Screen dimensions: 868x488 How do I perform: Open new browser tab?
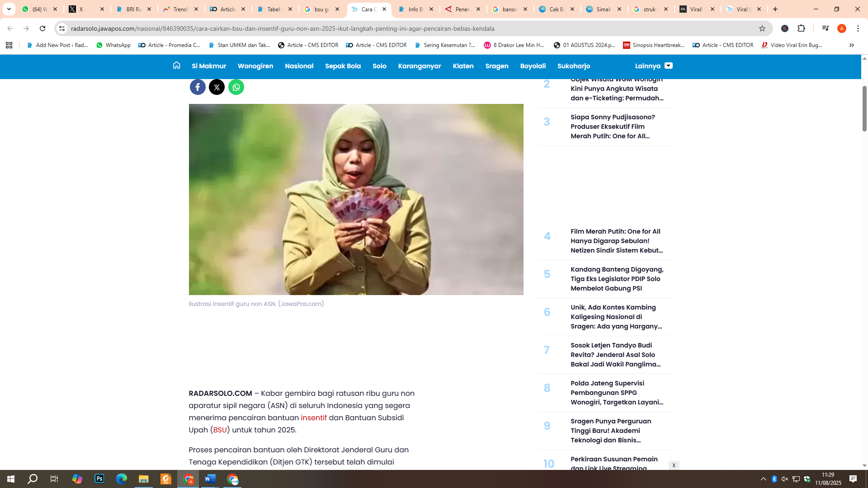pyautogui.click(x=775, y=9)
